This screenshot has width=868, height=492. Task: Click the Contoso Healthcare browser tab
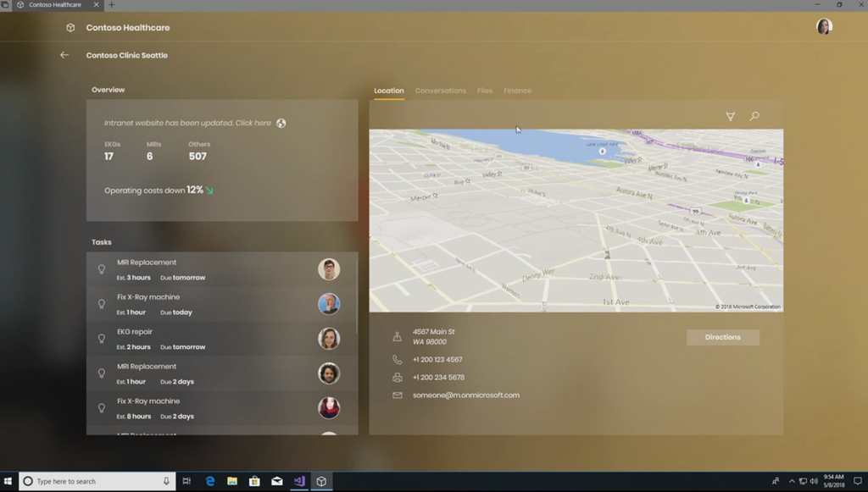(x=58, y=4)
